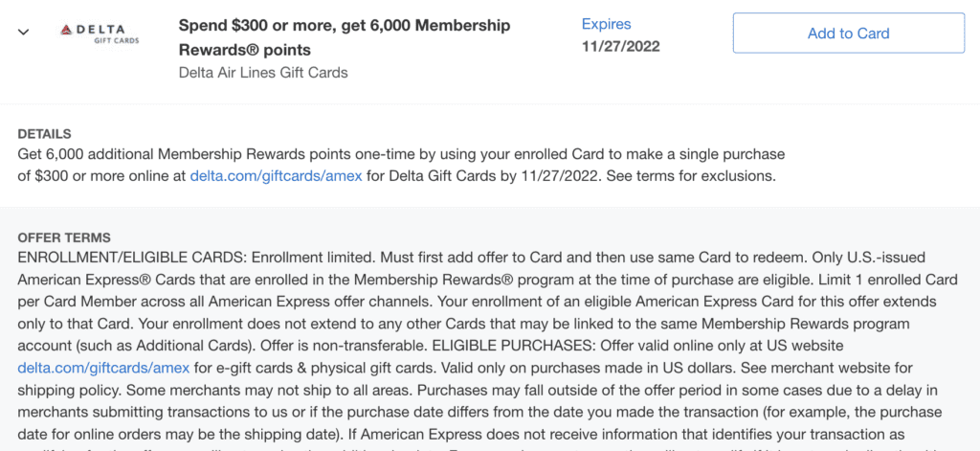Select the 11/27/2022 expiration date under Expires
The image size is (980, 451).
point(620,47)
